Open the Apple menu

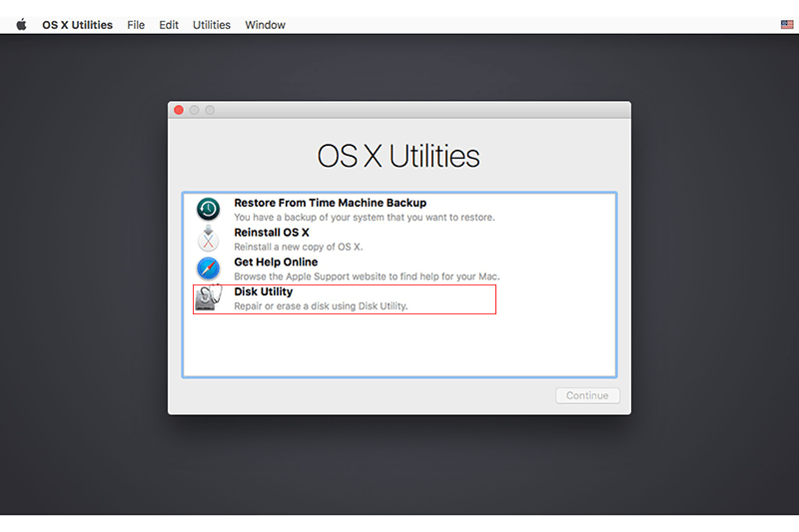(21, 25)
